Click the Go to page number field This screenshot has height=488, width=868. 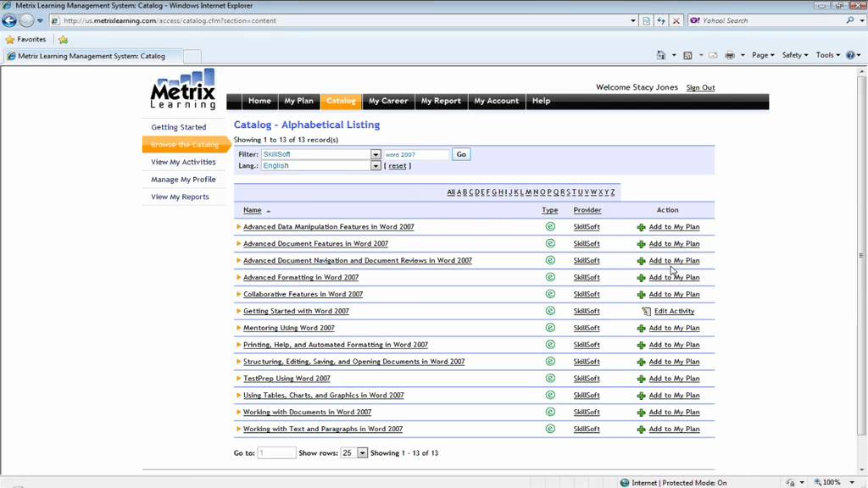pyautogui.click(x=276, y=452)
